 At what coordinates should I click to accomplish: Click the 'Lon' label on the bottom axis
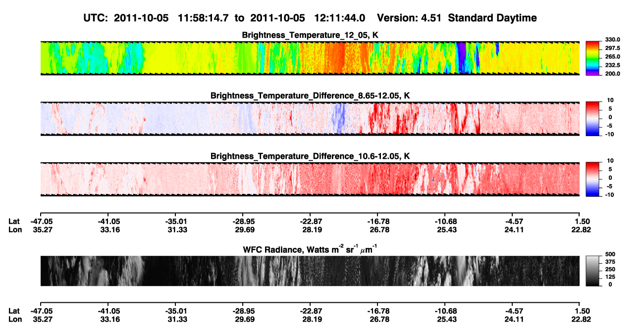[x=15, y=319]
